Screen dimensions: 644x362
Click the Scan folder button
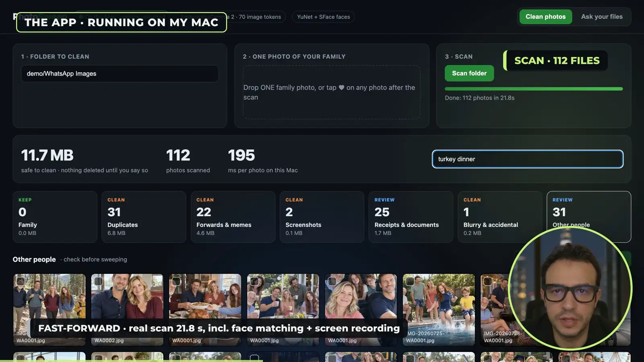(469, 73)
